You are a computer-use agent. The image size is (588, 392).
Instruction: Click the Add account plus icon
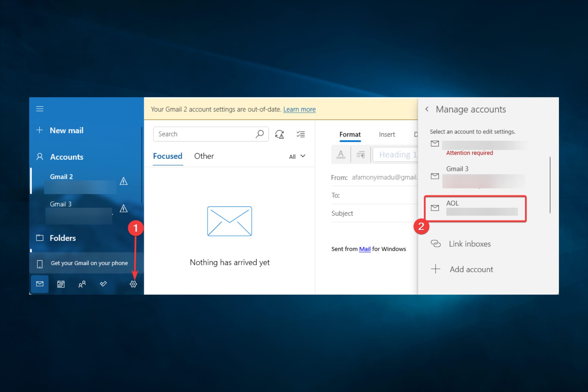tap(435, 269)
